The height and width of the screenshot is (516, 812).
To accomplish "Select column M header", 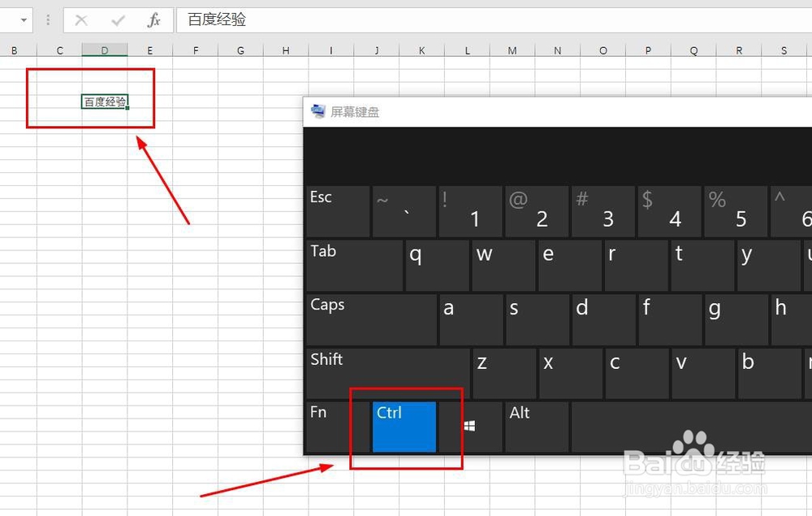I will pyautogui.click(x=512, y=50).
